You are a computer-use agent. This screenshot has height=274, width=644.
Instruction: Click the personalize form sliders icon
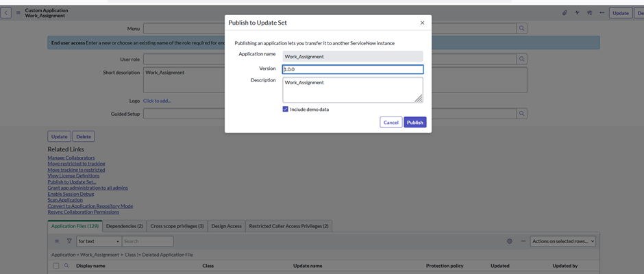coord(589,12)
